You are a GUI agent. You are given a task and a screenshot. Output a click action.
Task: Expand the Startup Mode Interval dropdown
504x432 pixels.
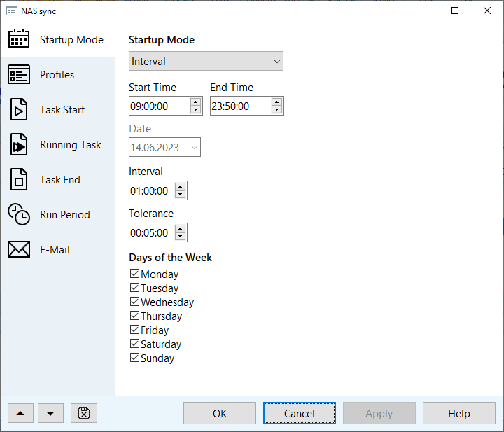coord(206,62)
